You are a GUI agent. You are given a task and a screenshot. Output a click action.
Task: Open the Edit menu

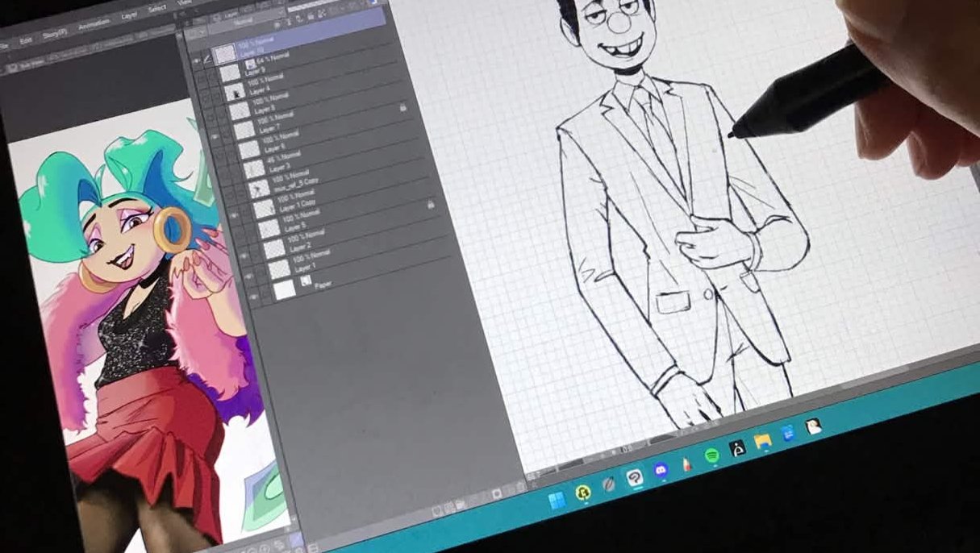tap(26, 40)
